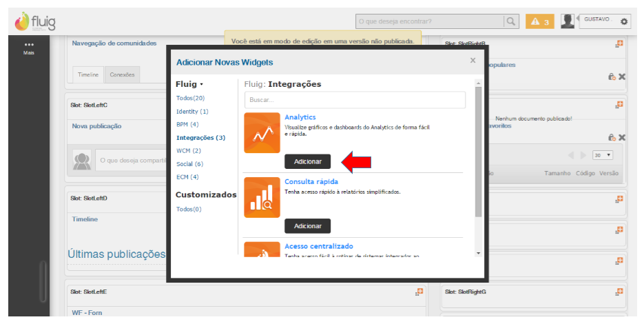Select the ECM (4) category
Image resolution: width=644 pixels, height=324 pixels.
tap(187, 177)
